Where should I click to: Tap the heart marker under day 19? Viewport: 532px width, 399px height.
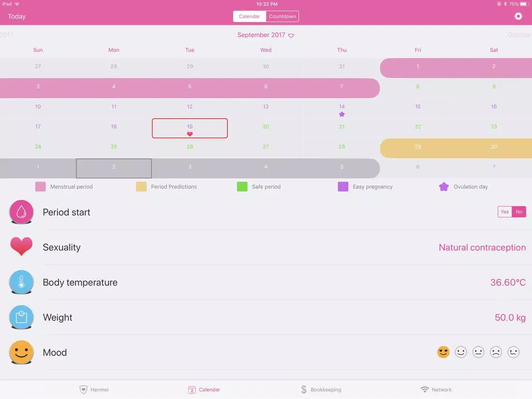[190, 134]
